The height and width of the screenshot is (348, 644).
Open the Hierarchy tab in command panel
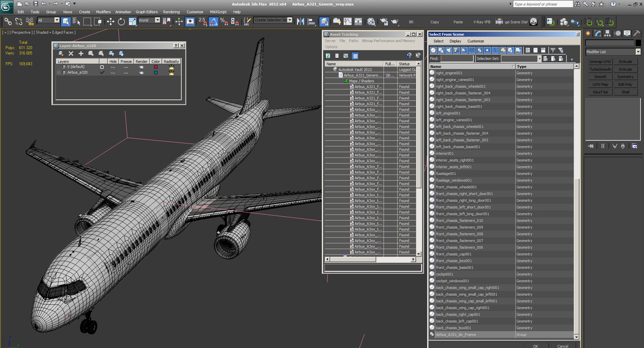coord(607,33)
